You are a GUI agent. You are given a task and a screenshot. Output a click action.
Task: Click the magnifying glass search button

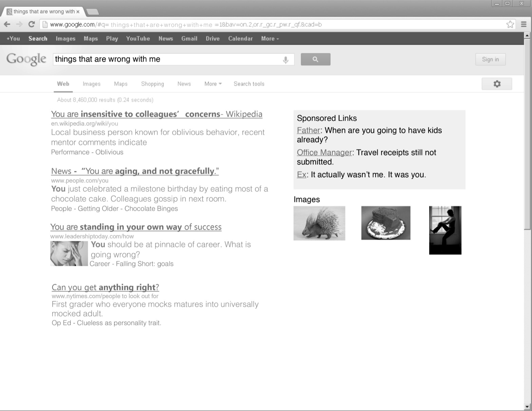[316, 59]
